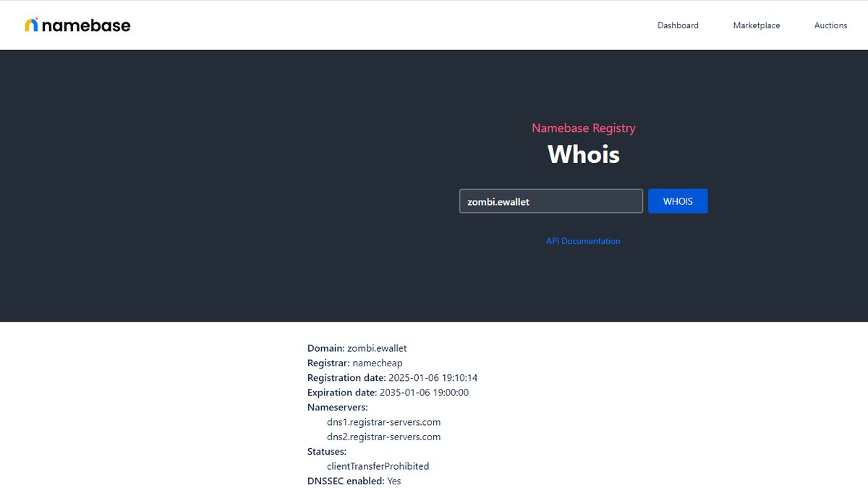Select the DNSSEC enabled: Yes line
Viewport: 868px width, 488px height.
pyautogui.click(x=354, y=481)
